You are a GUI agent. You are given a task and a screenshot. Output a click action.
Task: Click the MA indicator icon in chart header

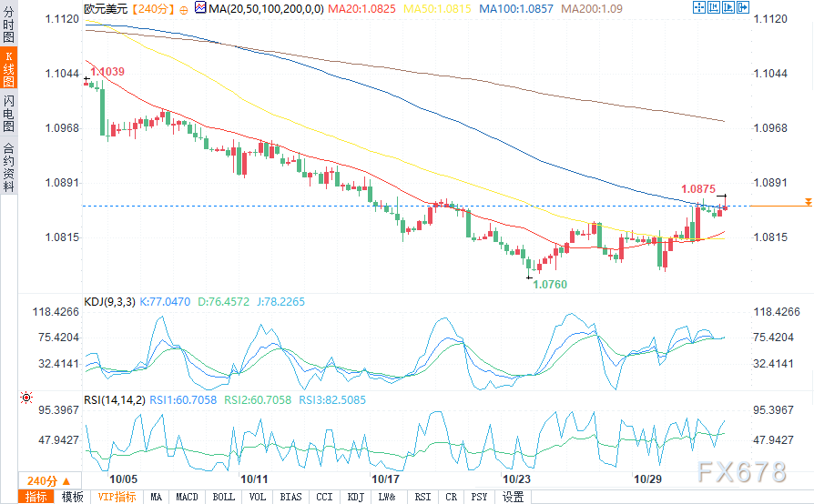coord(200,7)
